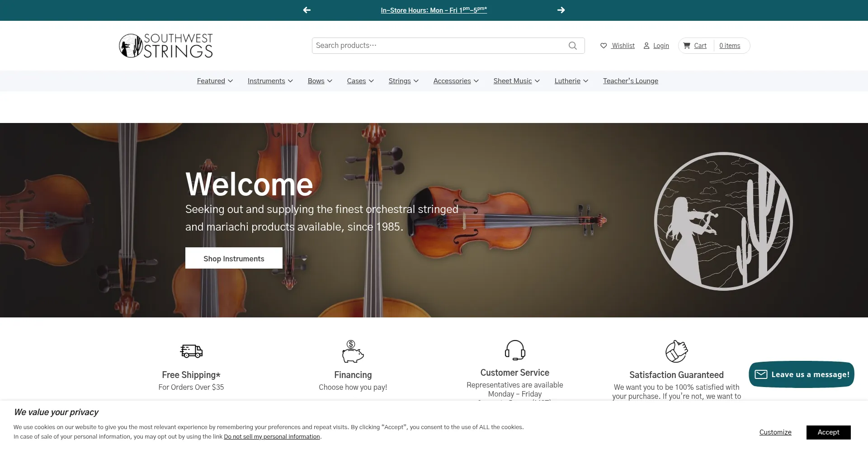Click the Customer Service headset icon

point(514,350)
